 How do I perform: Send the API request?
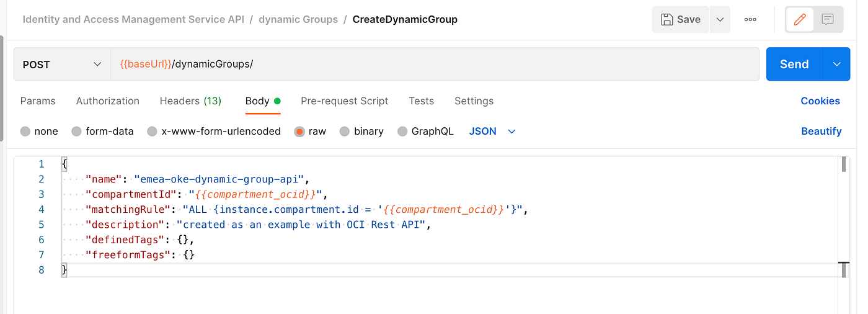click(x=794, y=65)
